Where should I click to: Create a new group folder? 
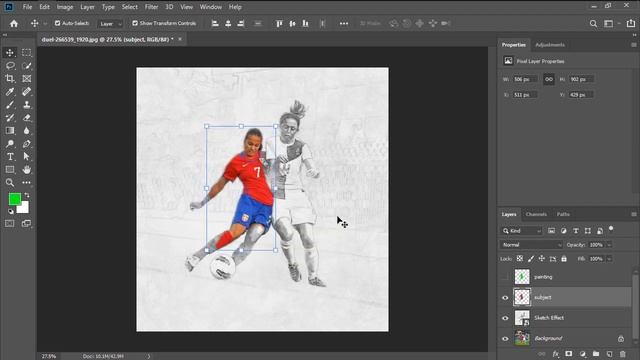[596, 353]
